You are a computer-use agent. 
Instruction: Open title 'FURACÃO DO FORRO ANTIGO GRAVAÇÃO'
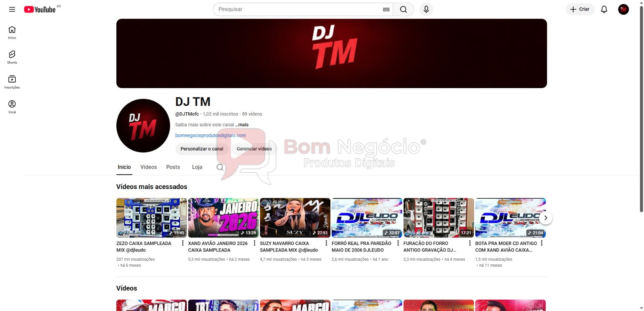[x=430, y=247]
